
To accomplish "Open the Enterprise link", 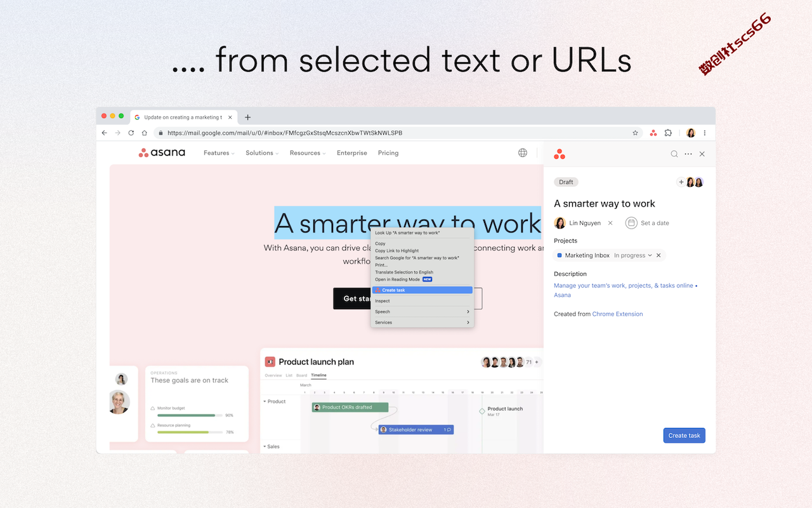I will (352, 153).
